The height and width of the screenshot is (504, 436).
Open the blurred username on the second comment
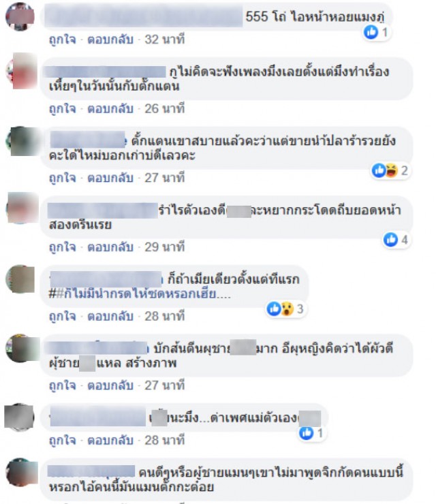click(105, 72)
